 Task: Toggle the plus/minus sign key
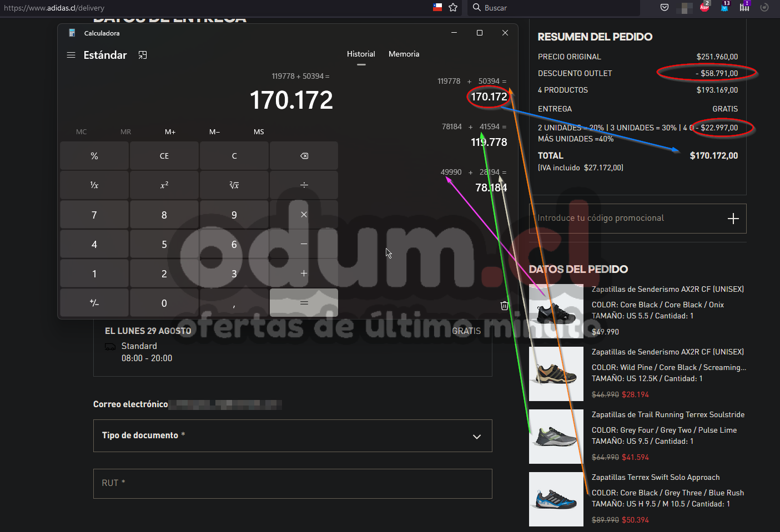(x=94, y=303)
